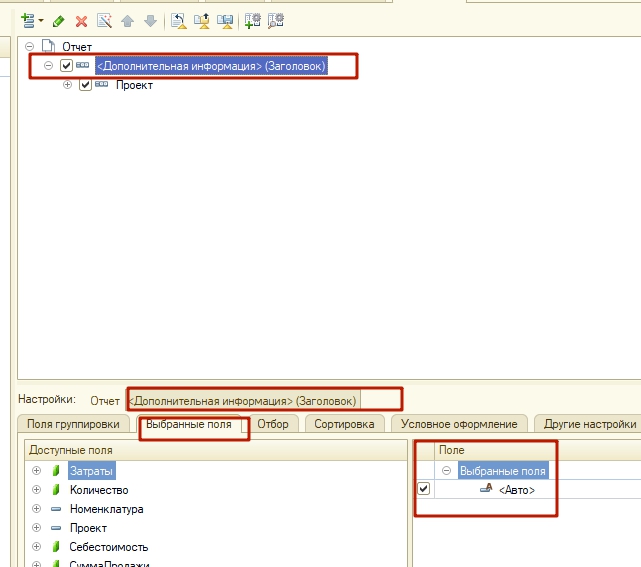Click the green pencil edit icon
641x567 pixels.
(58, 20)
